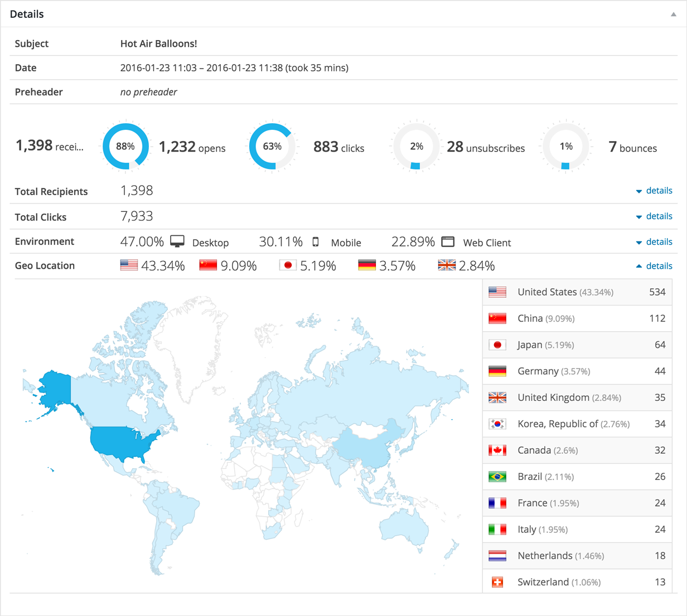687x616 pixels.
Task: Click the US flag in Geo Location row
Action: pyautogui.click(x=129, y=265)
